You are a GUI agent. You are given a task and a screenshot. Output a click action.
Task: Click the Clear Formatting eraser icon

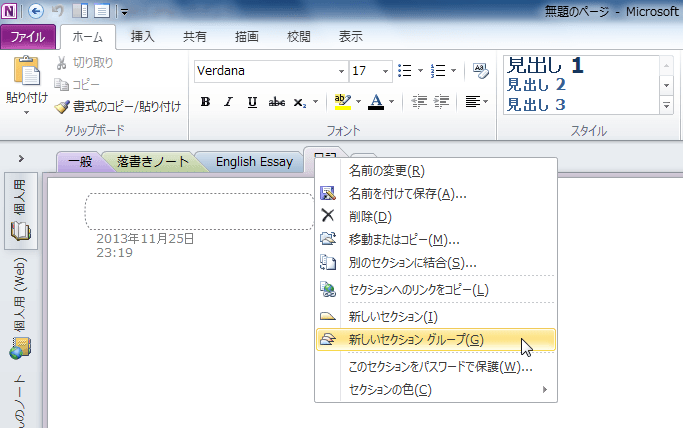(x=480, y=71)
